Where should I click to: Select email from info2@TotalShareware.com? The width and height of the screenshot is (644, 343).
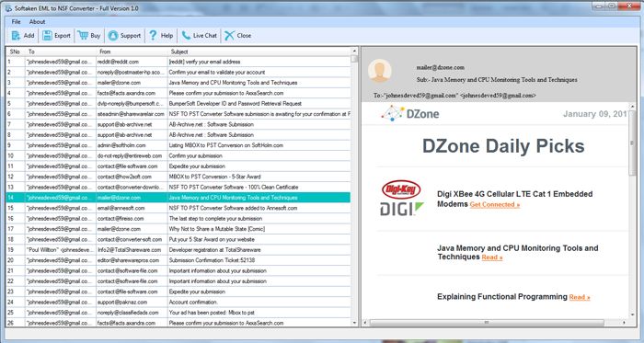point(178,250)
